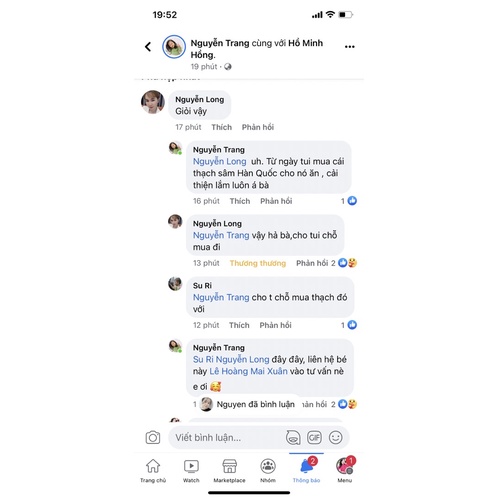Open tagged profile Lê Hoàng Mai Xuân
499x499 pixels.
pyautogui.click(x=248, y=371)
